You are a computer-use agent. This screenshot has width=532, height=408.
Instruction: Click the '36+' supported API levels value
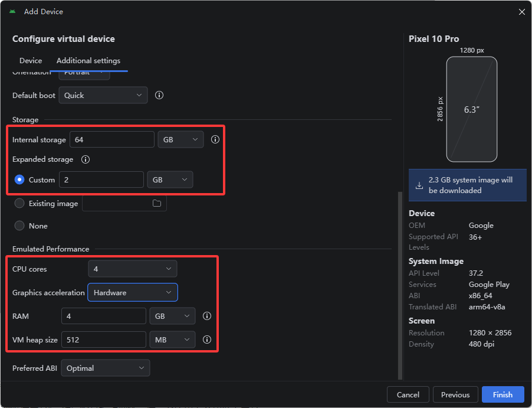(x=475, y=237)
